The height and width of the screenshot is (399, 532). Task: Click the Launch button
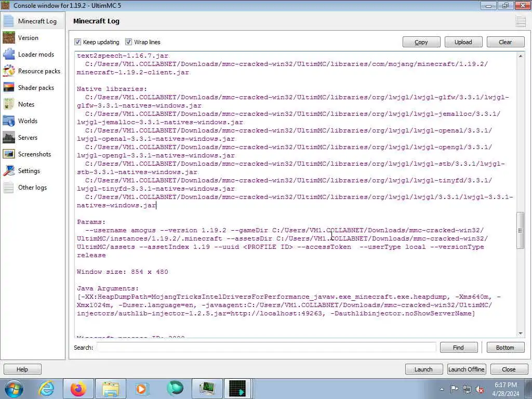click(x=424, y=369)
